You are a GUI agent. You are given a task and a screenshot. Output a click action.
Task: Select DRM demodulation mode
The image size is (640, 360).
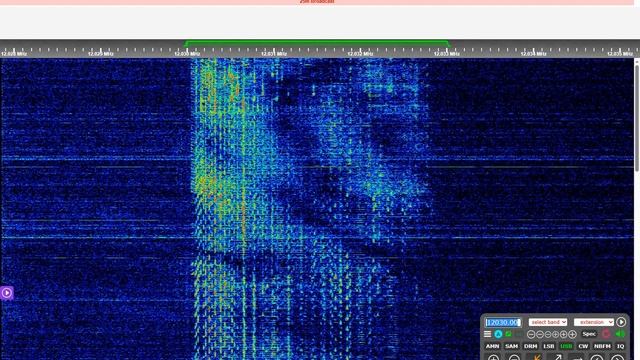click(x=531, y=346)
